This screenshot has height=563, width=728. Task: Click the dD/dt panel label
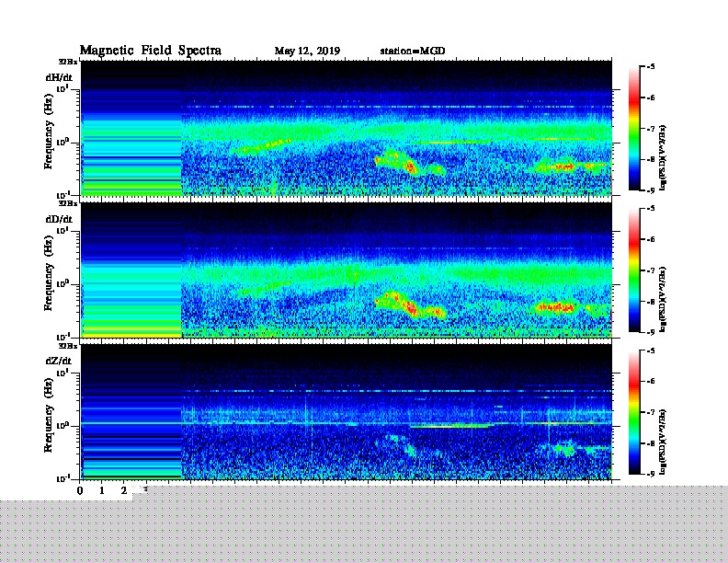(59, 219)
